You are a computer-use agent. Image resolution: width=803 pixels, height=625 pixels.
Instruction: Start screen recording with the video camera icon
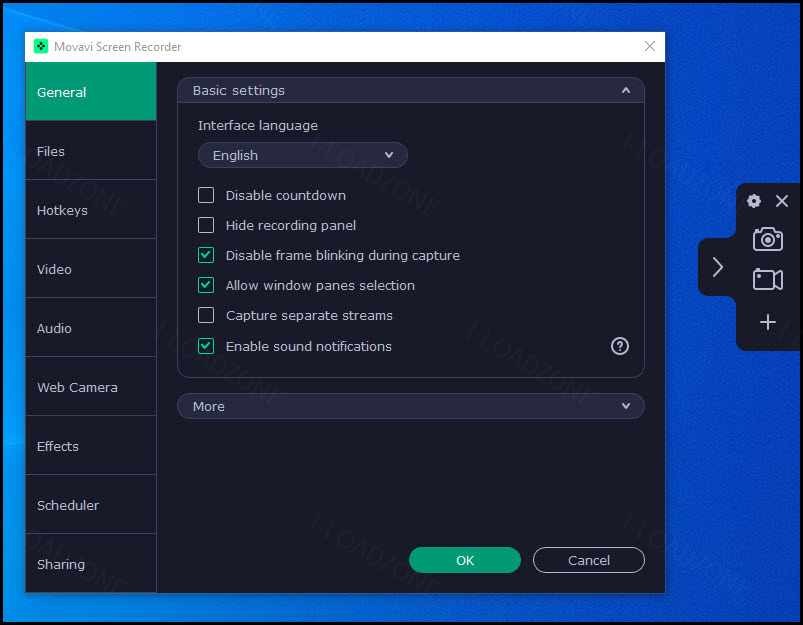tap(768, 279)
